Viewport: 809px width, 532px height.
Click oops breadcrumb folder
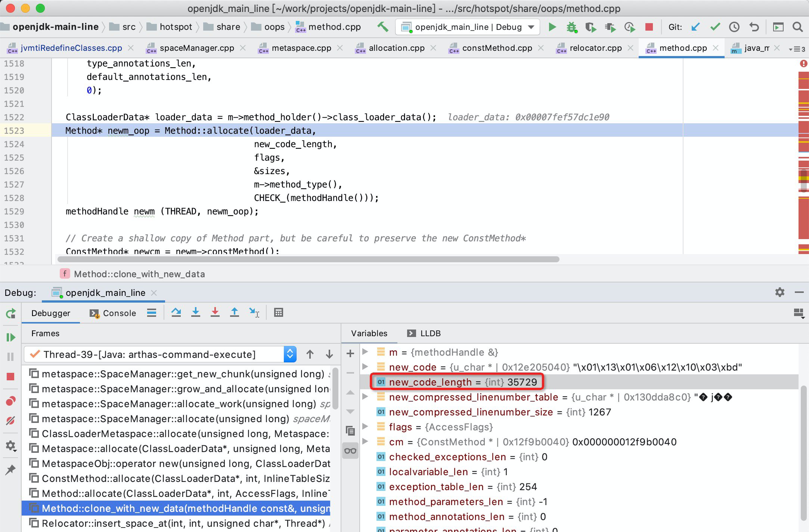(x=268, y=27)
